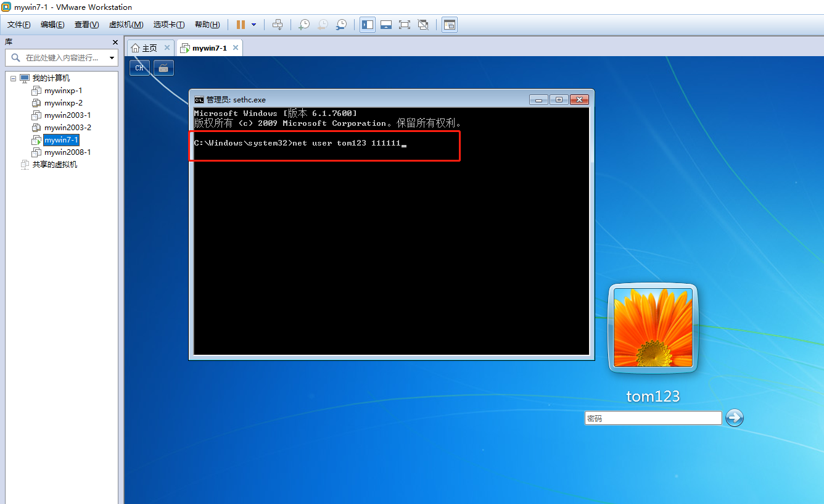The height and width of the screenshot is (504, 824).
Task: Select mywin2003-2 in the library
Action: (67, 128)
